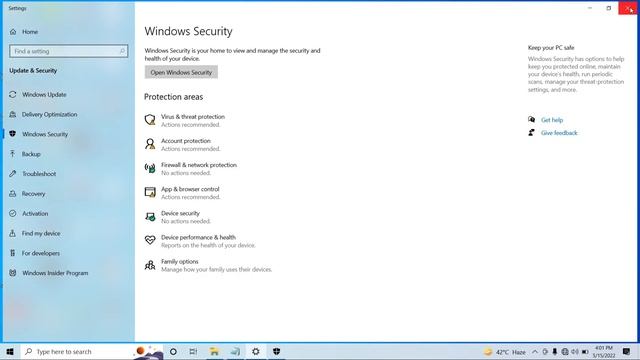Click the Windows Update sync icon

point(13,94)
